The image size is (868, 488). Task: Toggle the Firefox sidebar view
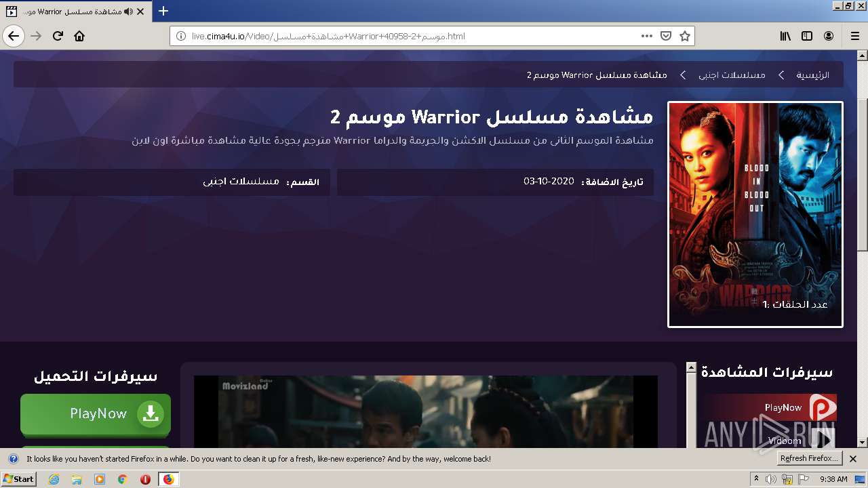(807, 36)
